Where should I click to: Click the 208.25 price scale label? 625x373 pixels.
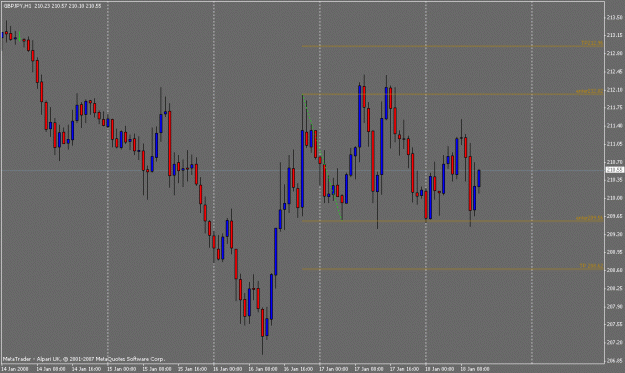[x=615, y=288]
